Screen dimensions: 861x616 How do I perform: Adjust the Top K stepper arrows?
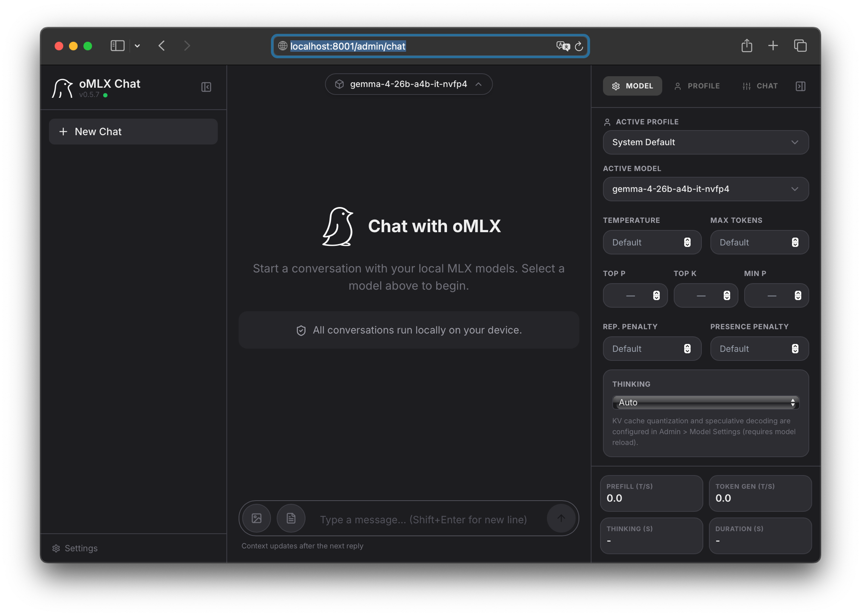click(x=727, y=296)
